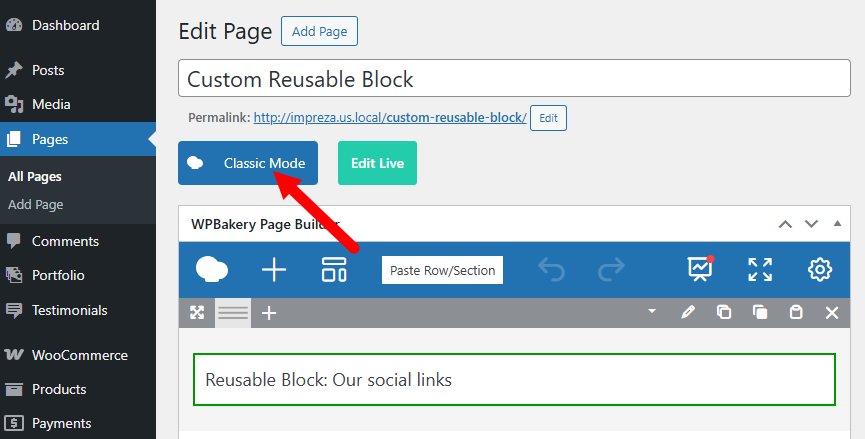Delete the row with X icon
This screenshot has width=865, height=439.
pos(831,313)
